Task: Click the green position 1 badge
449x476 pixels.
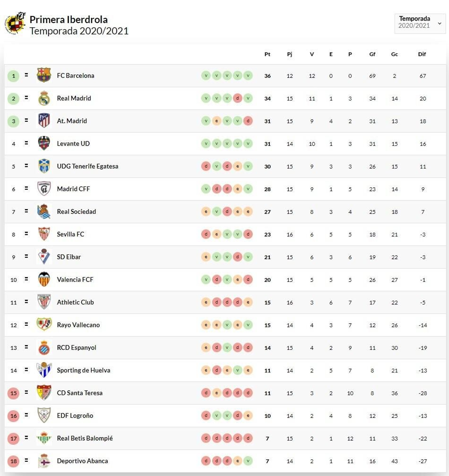Action: [13, 76]
